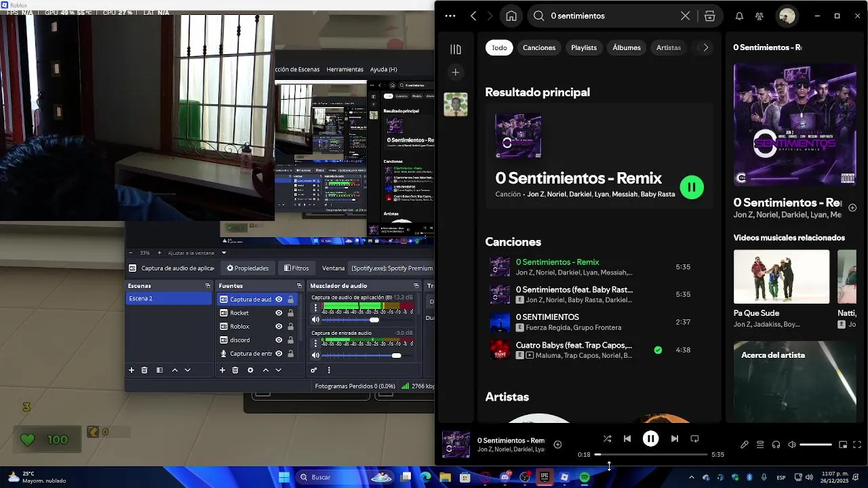868x488 pixels.
Task: Open Spotify profile avatar menu
Action: click(x=787, y=16)
